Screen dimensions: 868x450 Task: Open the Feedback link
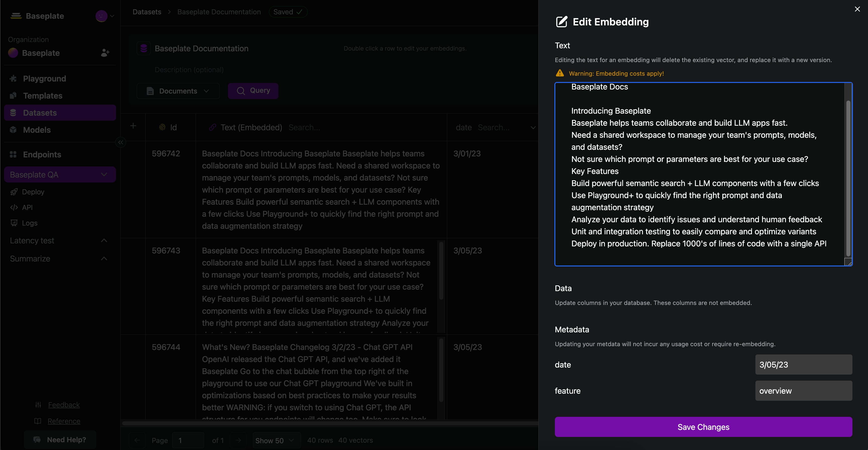64,404
